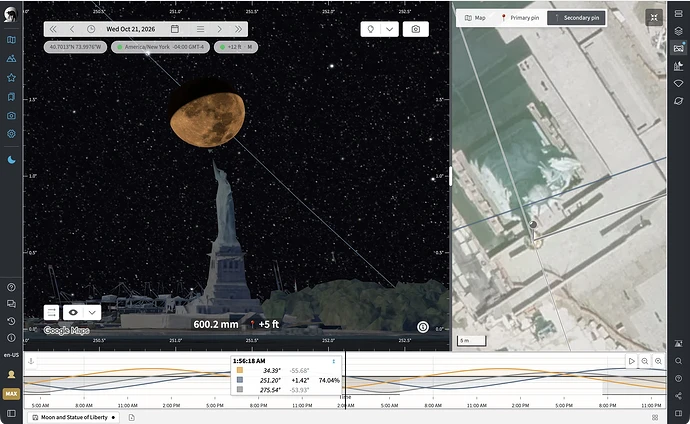Open the America/New York timezone chip
Viewport: 690px width, 424px height.
(160, 47)
